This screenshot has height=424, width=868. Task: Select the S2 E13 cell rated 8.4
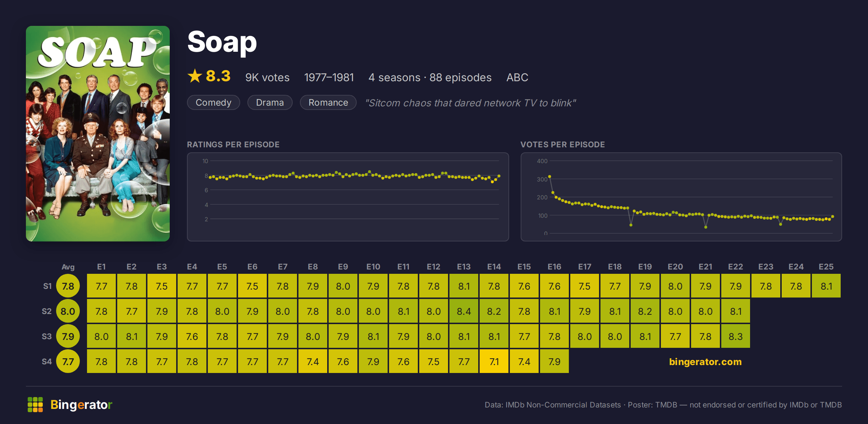pos(464,311)
